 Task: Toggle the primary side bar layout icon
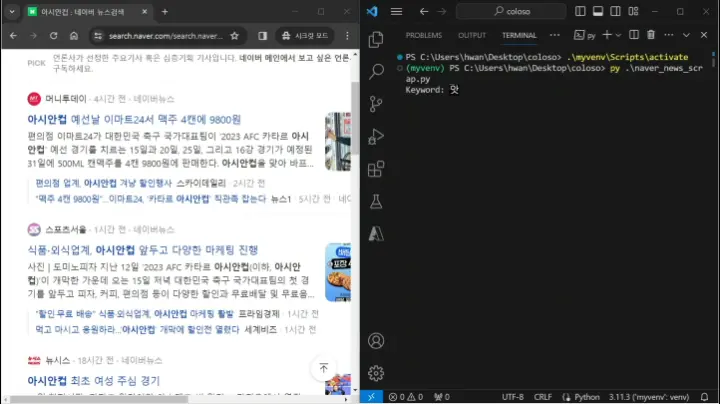click(x=580, y=11)
